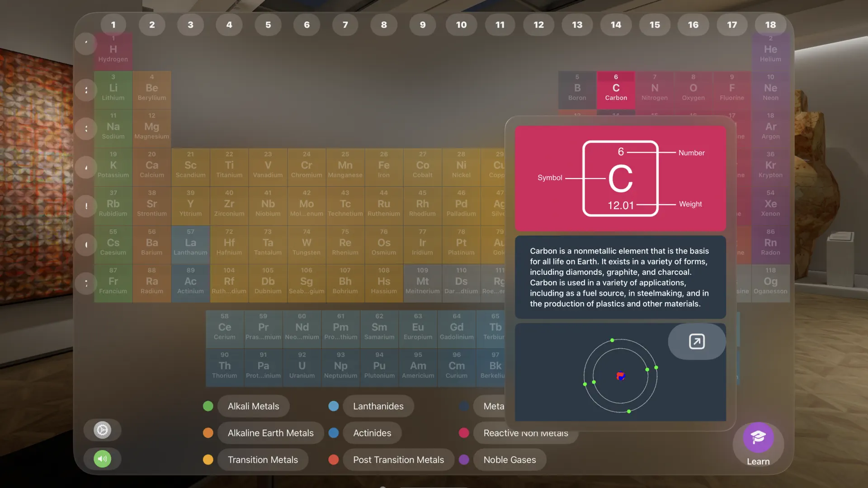This screenshot has width=868, height=488.
Task: Toggle period row 7 selector circle
Action: (x=86, y=283)
